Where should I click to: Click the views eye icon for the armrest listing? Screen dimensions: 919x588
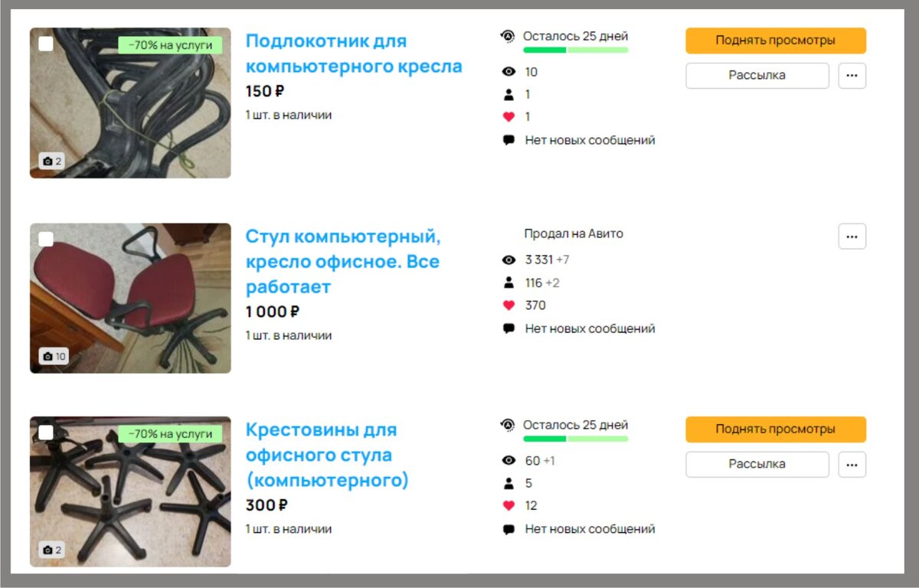point(509,72)
